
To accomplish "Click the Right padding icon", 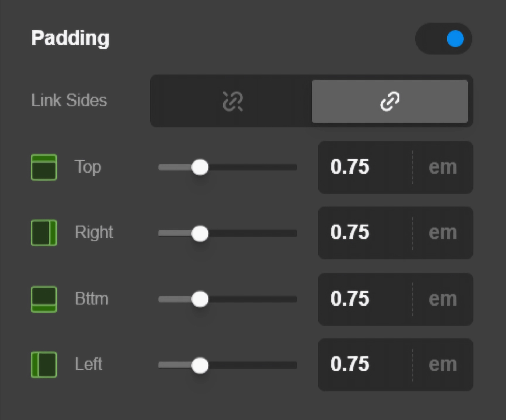I will (x=44, y=233).
